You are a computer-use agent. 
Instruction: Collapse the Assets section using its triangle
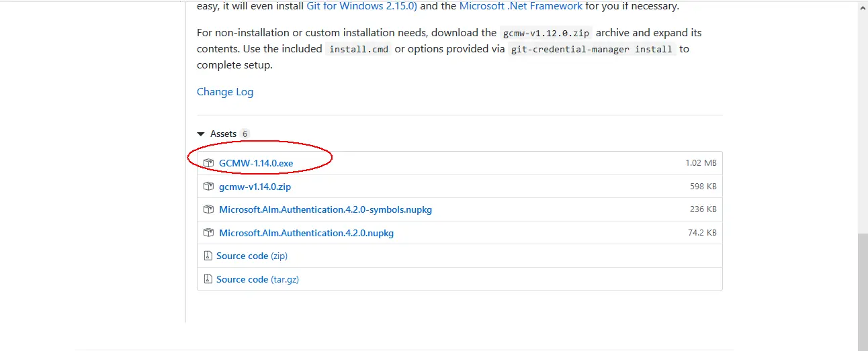click(x=201, y=134)
